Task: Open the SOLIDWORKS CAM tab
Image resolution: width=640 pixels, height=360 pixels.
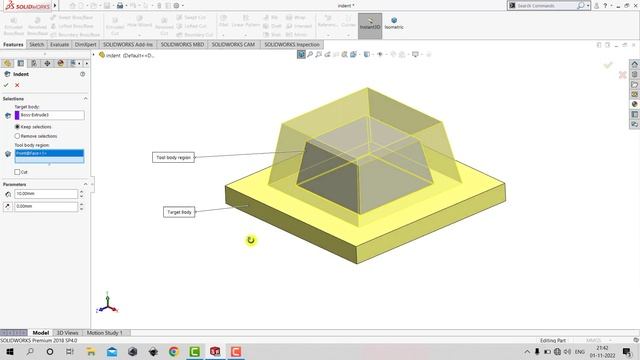Action: (x=233, y=44)
